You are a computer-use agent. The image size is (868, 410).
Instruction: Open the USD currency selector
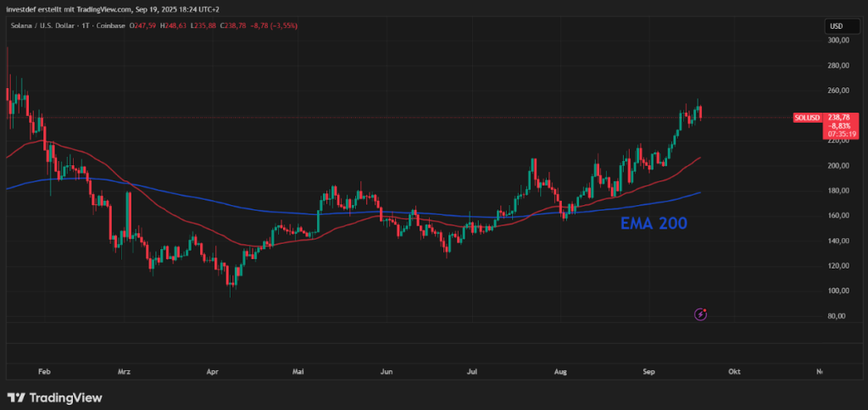click(x=836, y=26)
